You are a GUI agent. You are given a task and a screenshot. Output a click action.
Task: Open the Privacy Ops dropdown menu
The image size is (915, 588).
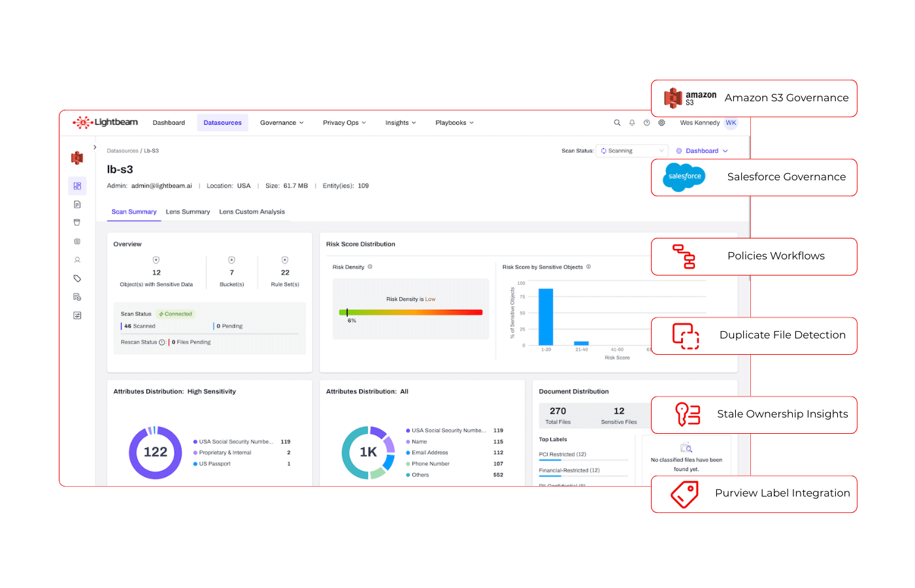344,123
